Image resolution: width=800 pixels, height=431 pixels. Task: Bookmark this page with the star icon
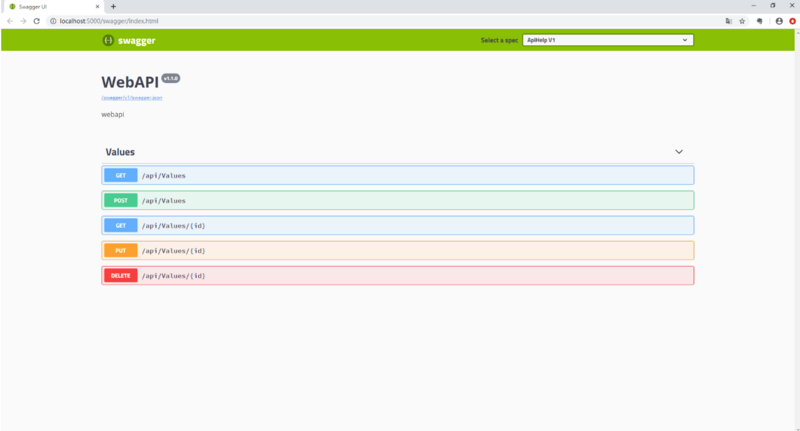742,21
